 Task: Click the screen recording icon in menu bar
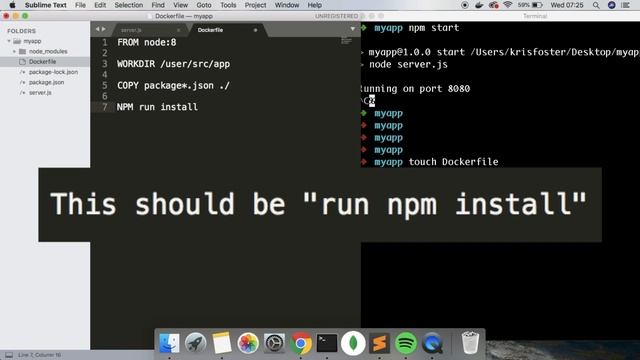(464, 5)
